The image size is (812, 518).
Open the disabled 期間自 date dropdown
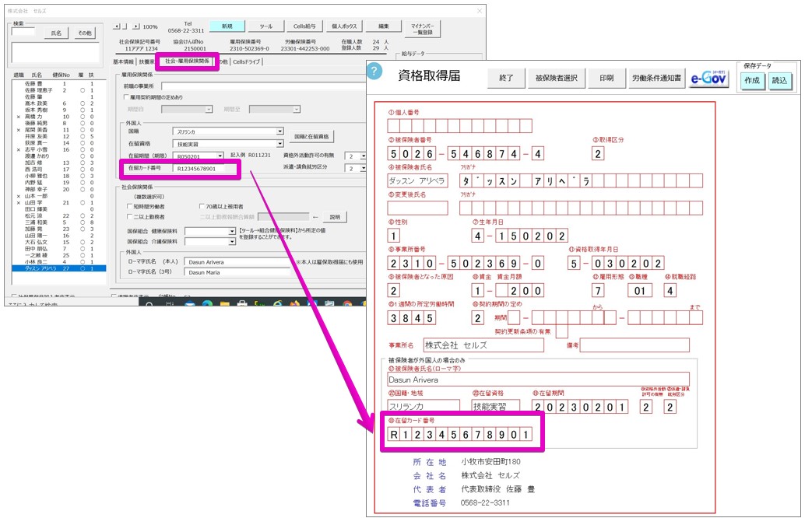coord(209,109)
